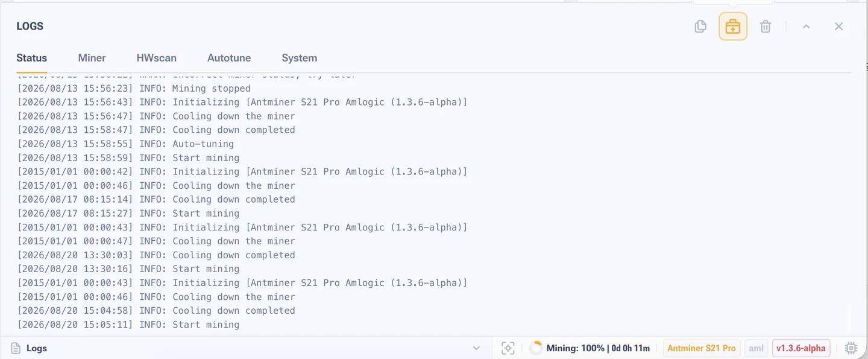Open the Miner log tab
The width and height of the screenshot is (868, 359).
click(x=92, y=58)
